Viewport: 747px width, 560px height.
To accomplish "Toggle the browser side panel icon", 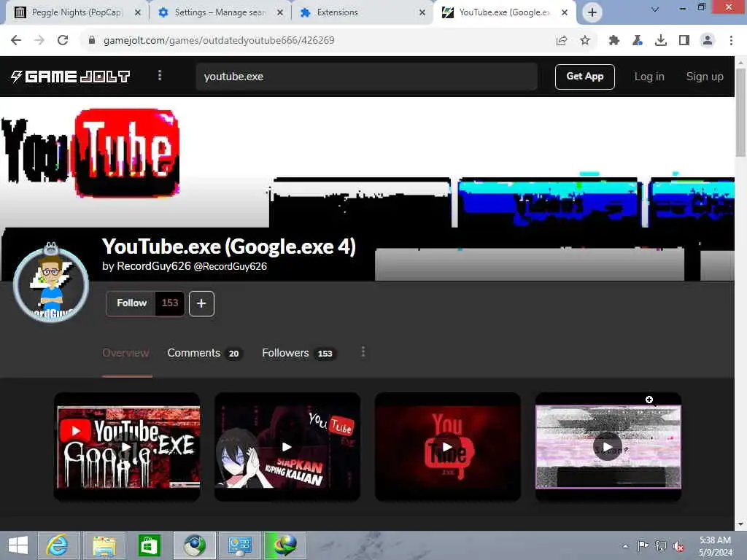I will [684, 41].
